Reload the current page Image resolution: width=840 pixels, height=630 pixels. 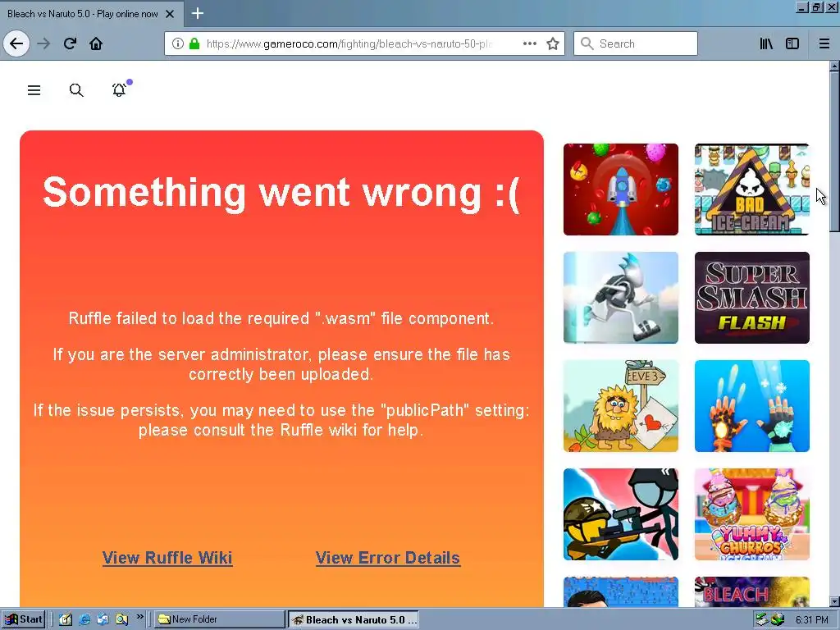pos(70,43)
